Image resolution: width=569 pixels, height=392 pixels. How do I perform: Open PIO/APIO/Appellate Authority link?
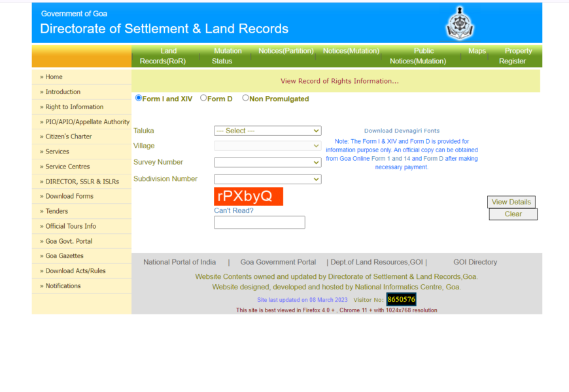pyautogui.click(x=88, y=122)
